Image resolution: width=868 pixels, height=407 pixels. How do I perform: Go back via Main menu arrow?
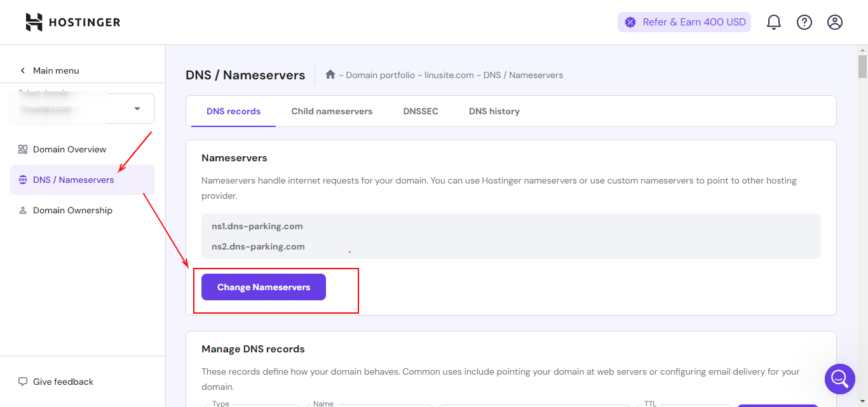[23, 70]
